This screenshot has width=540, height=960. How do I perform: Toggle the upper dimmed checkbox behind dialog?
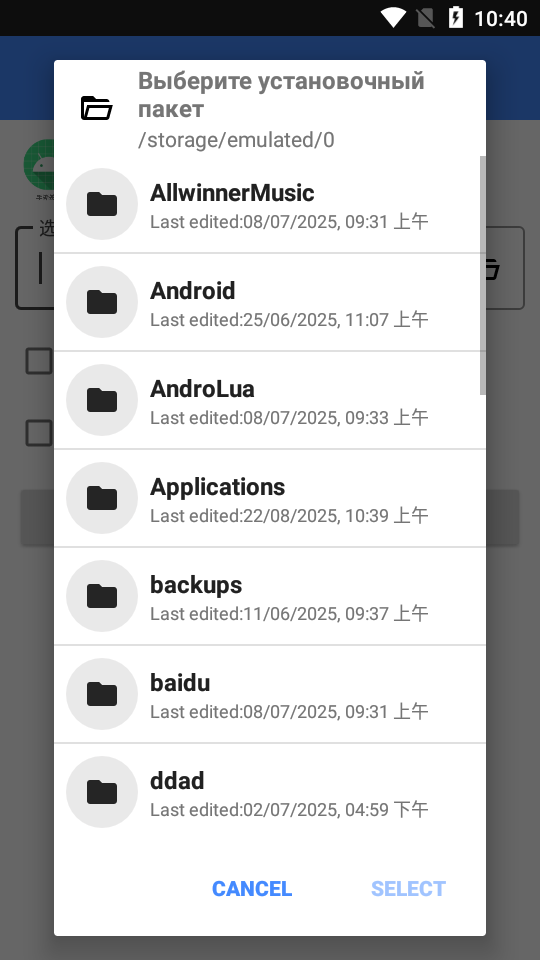coord(39,361)
